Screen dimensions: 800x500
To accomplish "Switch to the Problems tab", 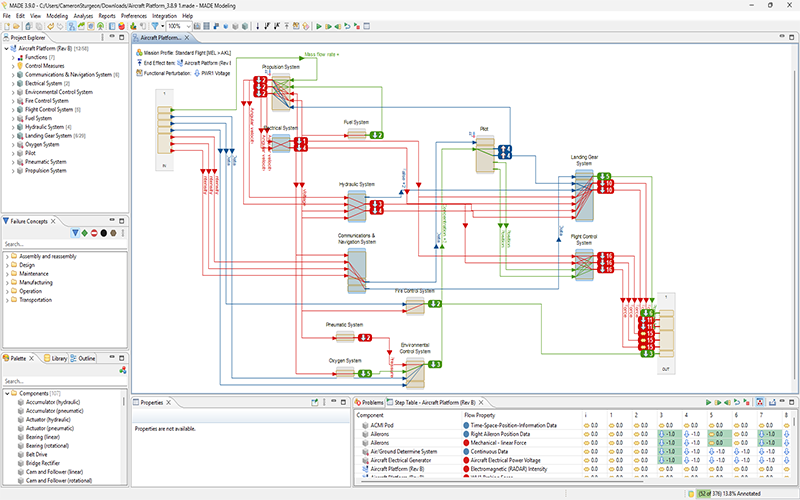I will point(368,403).
